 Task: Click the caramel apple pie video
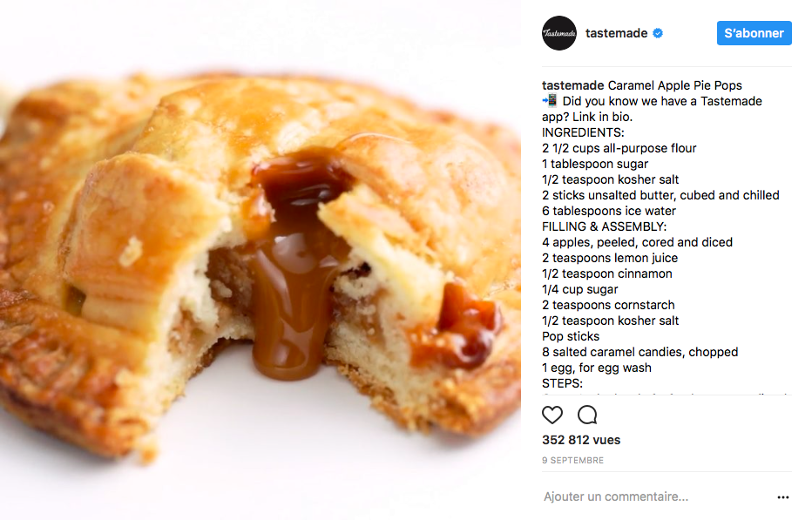pos(261,260)
